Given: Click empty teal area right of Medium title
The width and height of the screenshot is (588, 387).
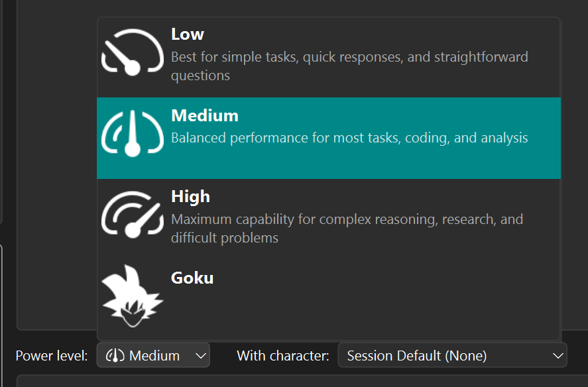Looking at the screenshot, I should 398,115.
